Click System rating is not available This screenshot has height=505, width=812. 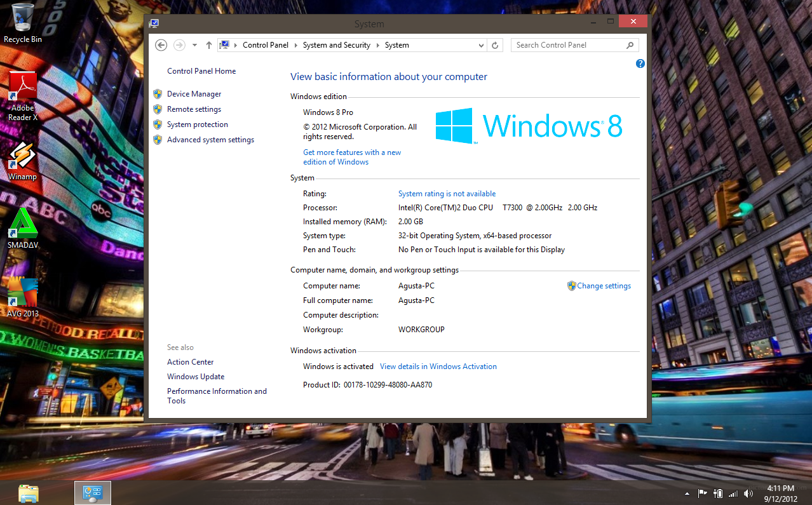(x=447, y=194)
